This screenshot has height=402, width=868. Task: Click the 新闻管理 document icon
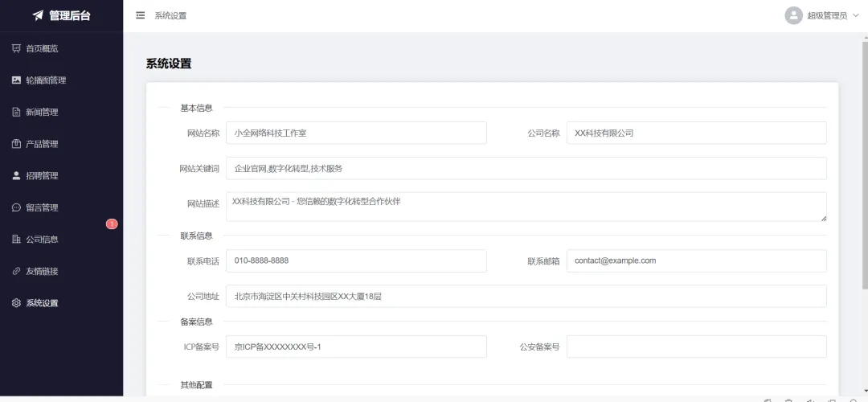coord(16,113)
